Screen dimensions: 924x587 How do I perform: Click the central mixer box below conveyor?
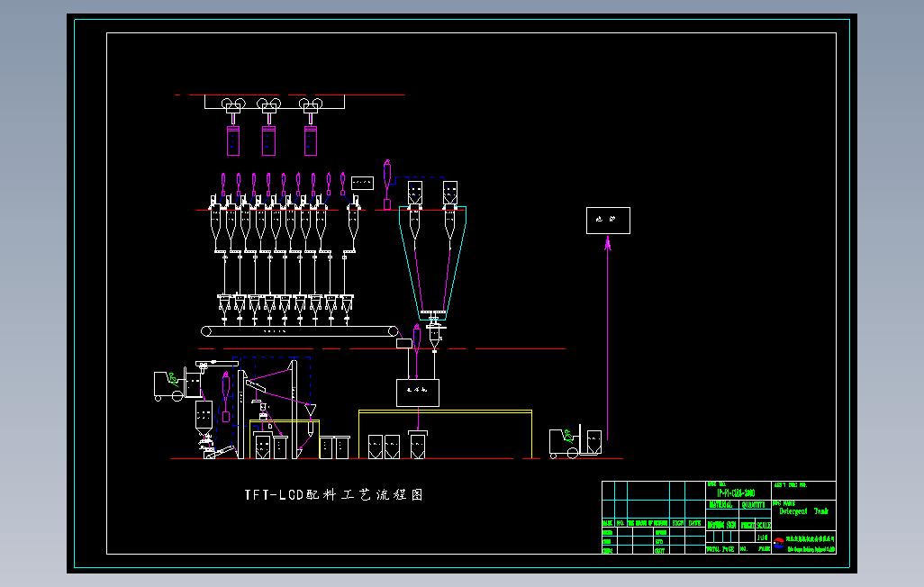click(418, 393)
